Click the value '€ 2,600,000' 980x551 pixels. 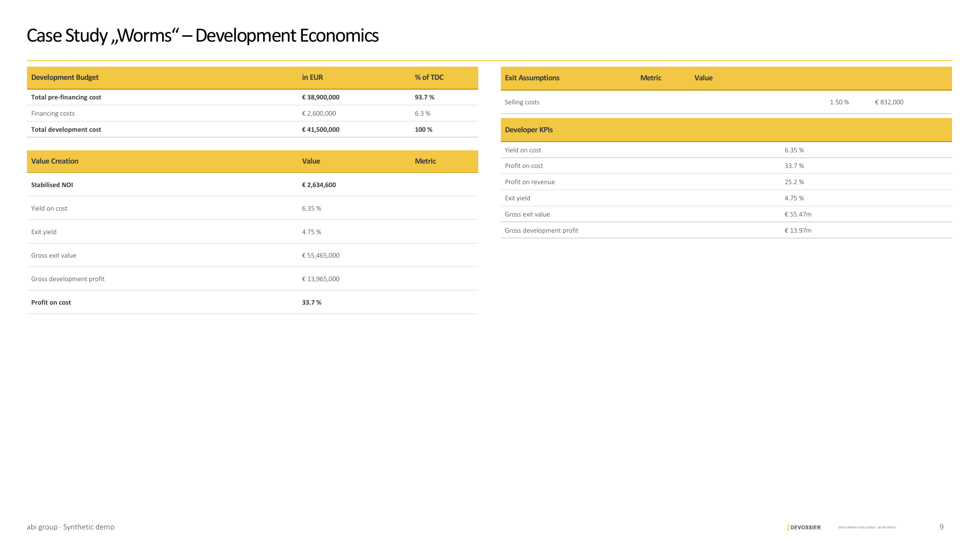(x=319, y=114)
